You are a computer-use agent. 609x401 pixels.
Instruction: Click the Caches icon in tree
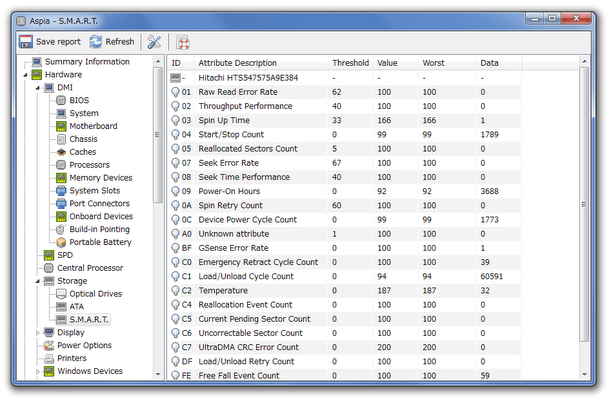[x=61, y=152]
